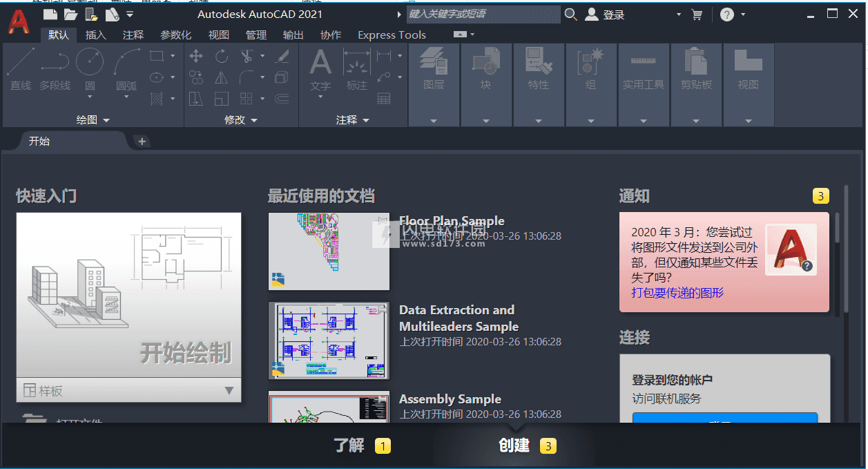Expand the Annotation (注释) panel title

click(352, 120)
